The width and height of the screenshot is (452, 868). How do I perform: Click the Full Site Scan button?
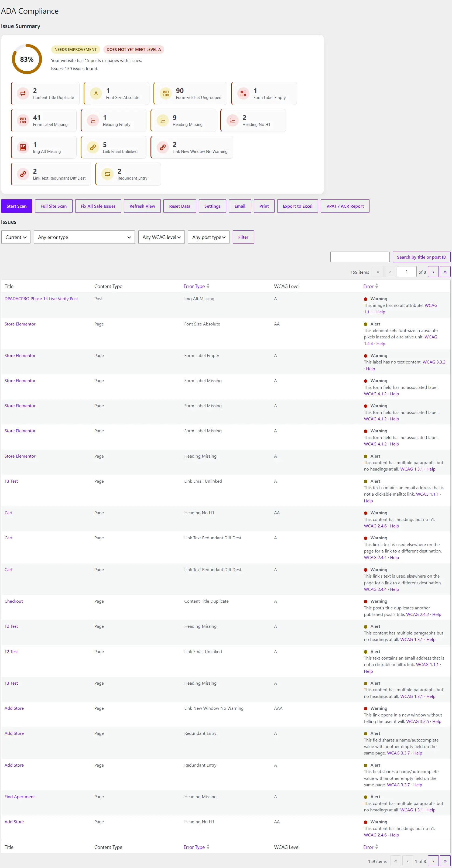point(54,206)
